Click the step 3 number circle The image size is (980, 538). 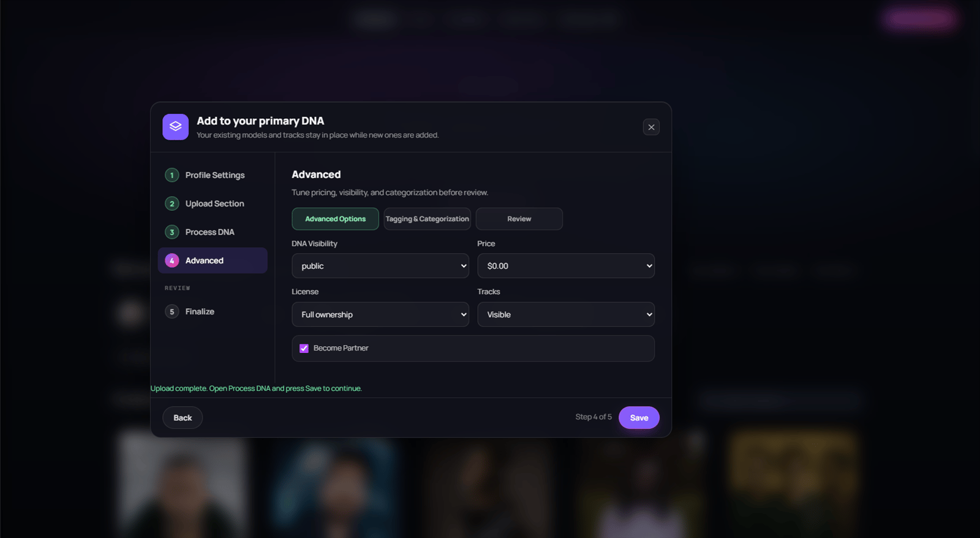click(172, 232)
